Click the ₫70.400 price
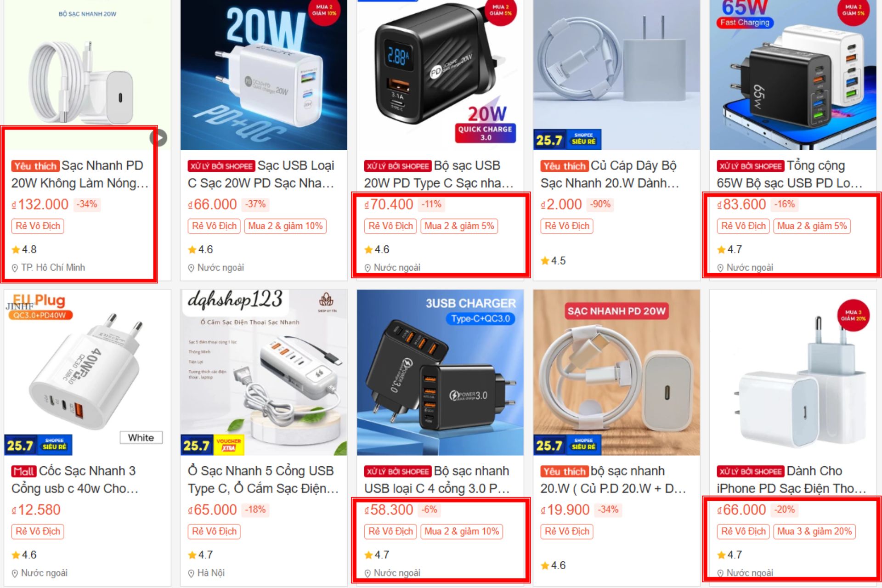 point(389,204)
